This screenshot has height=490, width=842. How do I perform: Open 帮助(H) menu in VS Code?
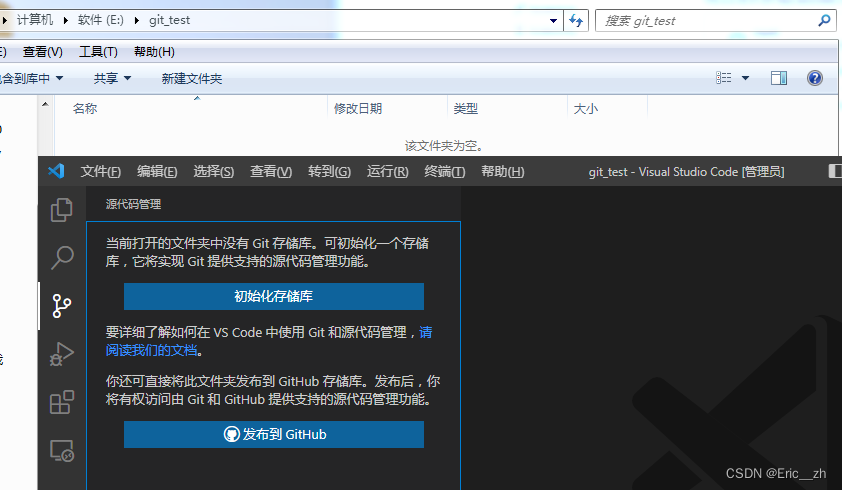coord(503,171)
